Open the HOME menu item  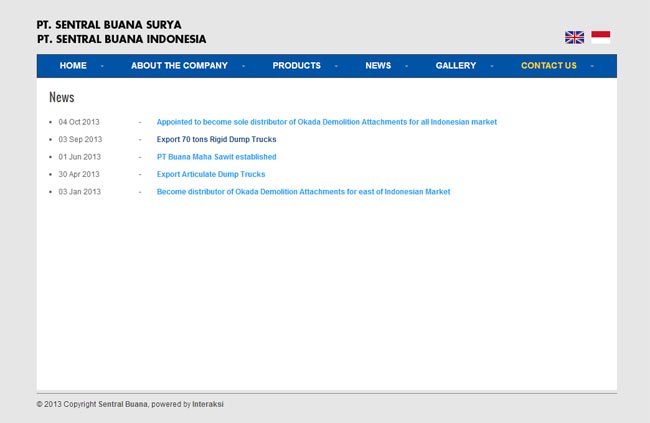pyautogui.click(x=73, y=66)
